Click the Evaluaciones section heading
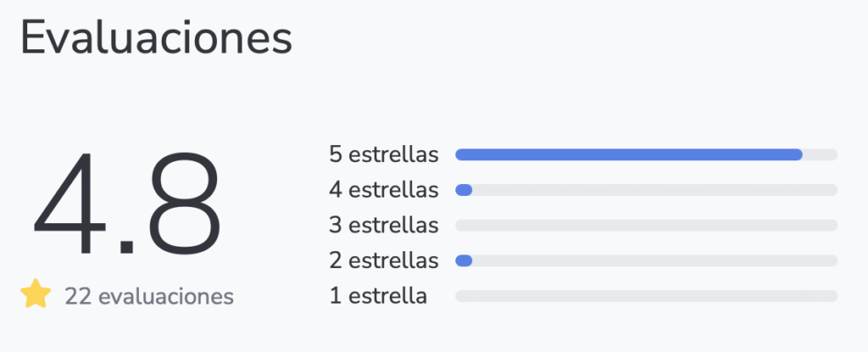The image size is (868, 352). pyautogui.click(x=156, y=37)
